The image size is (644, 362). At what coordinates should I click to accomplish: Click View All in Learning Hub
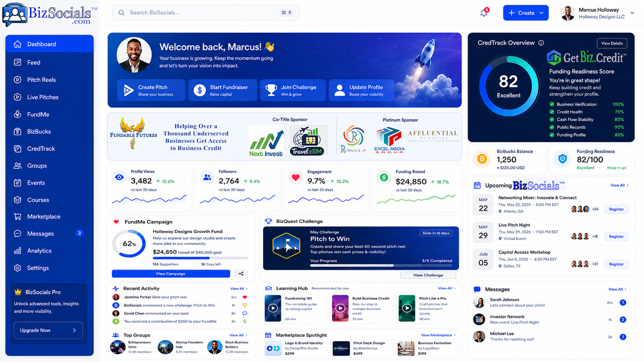(x=446, y=288)
